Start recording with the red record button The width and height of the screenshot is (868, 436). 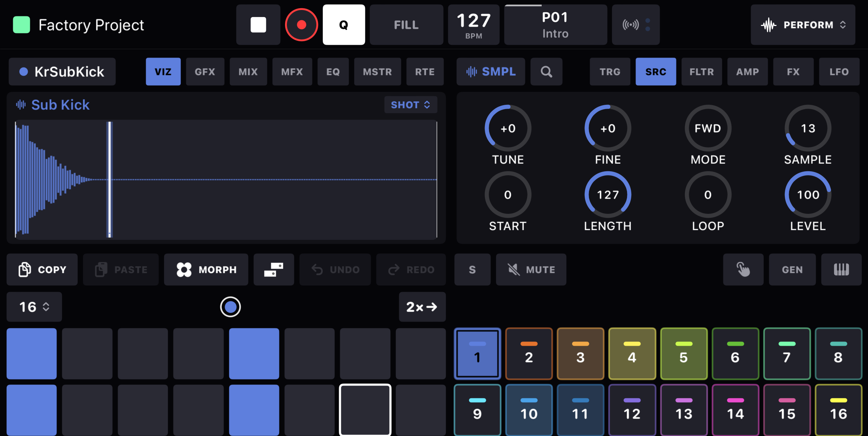301,25
